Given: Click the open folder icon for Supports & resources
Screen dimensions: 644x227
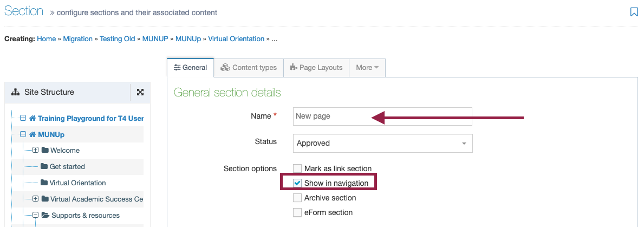Looking at the screenshot, I should [45, 215].
